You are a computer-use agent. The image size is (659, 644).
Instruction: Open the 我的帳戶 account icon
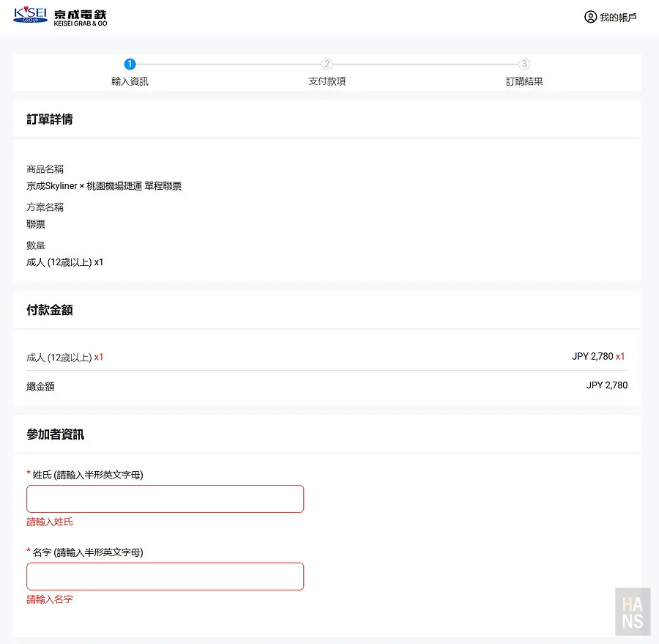pos(590,17)
